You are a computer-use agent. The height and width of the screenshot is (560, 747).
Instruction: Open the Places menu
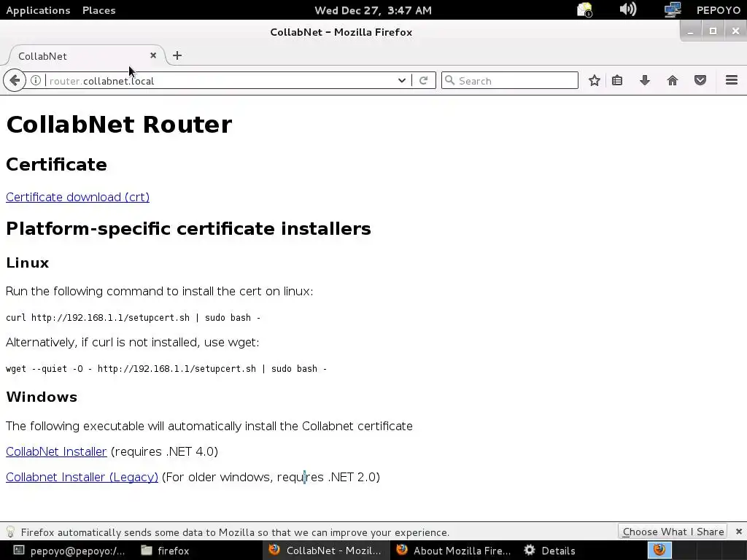pyautogui.click(x=99, y=10)
